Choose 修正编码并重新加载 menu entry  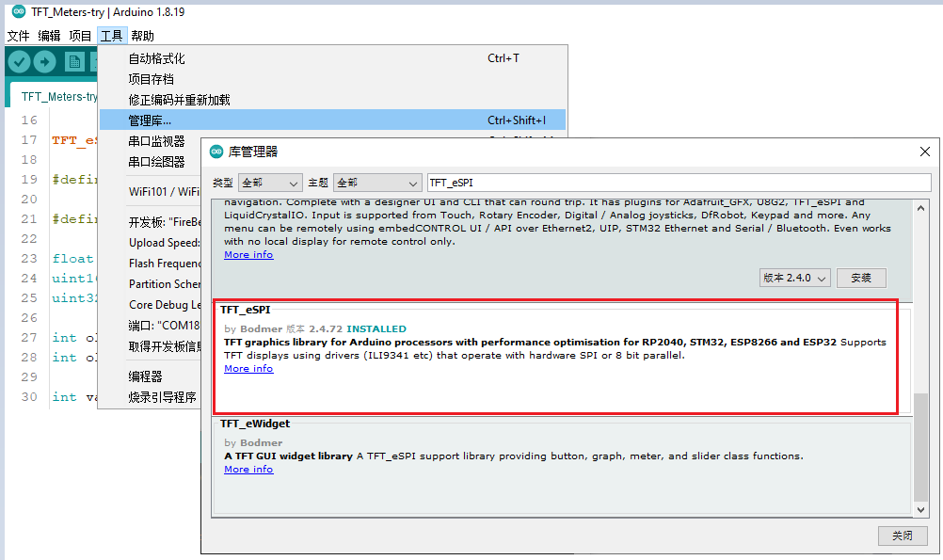pyautogui.click(x=332, y=100)
